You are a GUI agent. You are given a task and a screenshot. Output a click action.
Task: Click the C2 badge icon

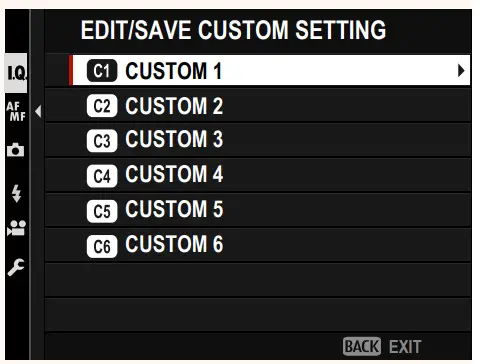click(102, 106)
